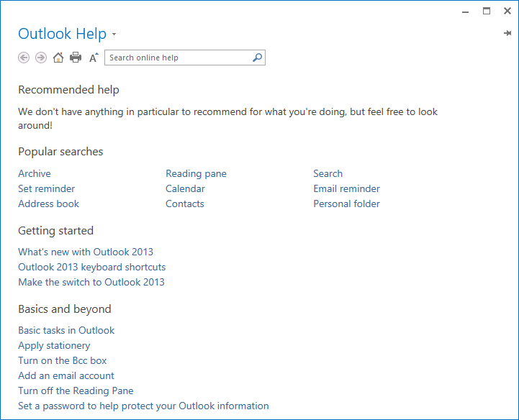Open the Apply stationery link
The image size is (519, 420).
[54, 346]
